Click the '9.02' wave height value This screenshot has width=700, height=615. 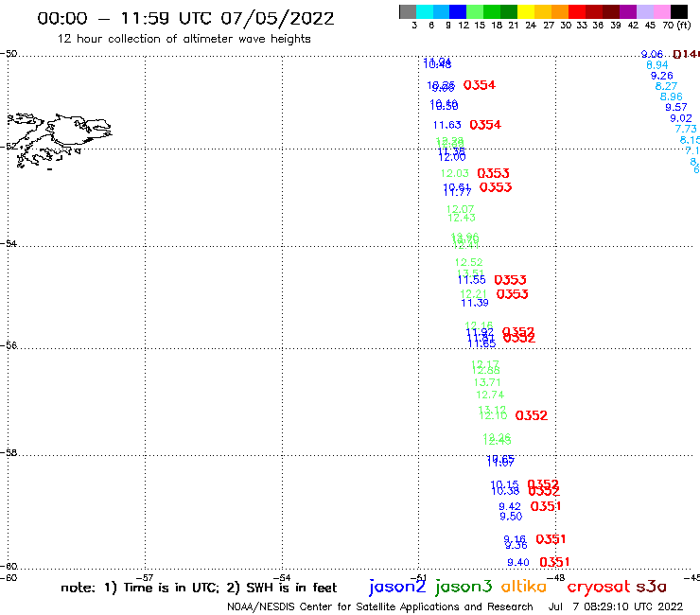(x=681, y=118)
